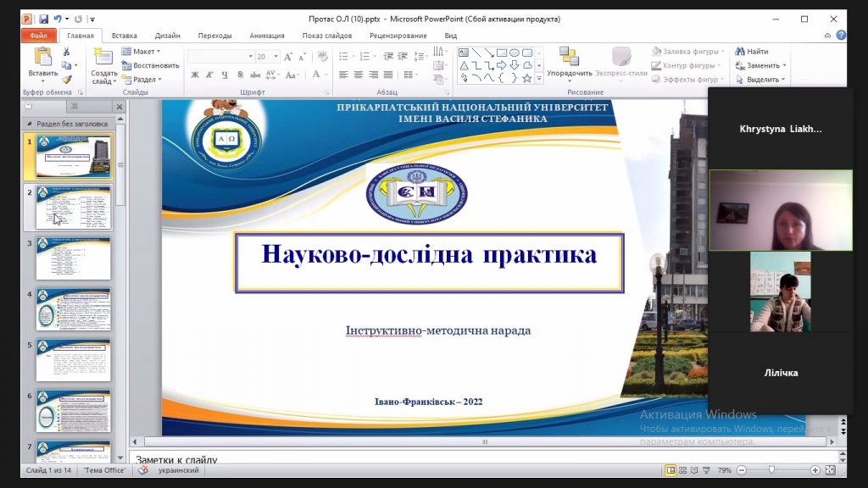Open the Макет layout dropdown

[x=142, y=52]
